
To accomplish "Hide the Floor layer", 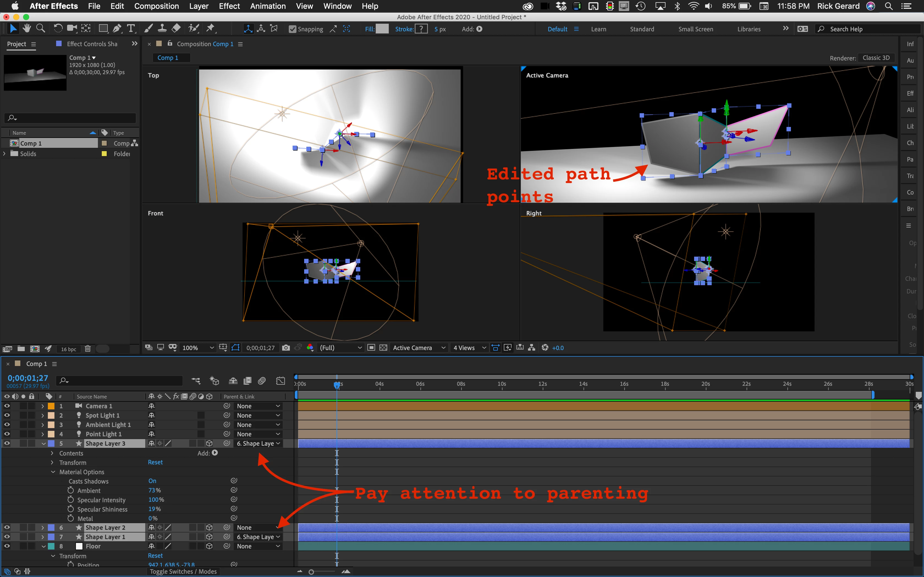I will click(x=7, y=546).
